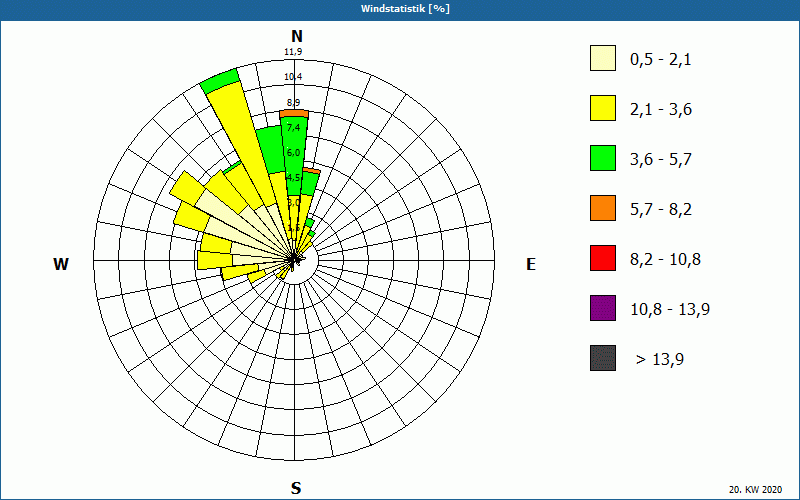Click the 6,0 ring scale value
Viewport: 800px width, 500px height.
(x=293, y=153)
